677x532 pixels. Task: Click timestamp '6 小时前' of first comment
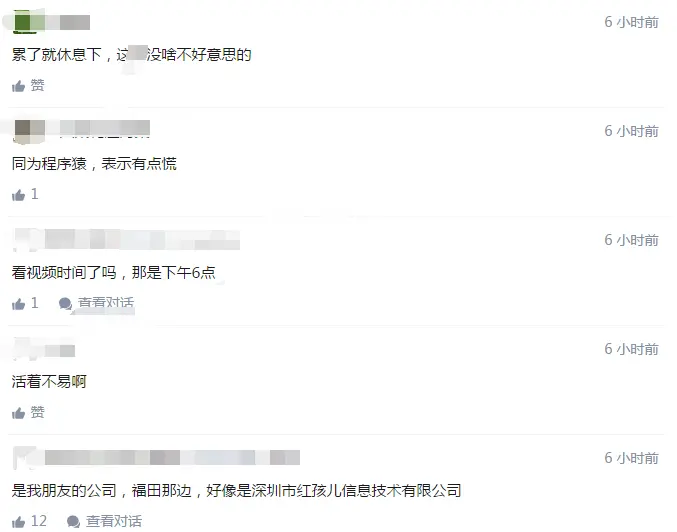(631, 22)
